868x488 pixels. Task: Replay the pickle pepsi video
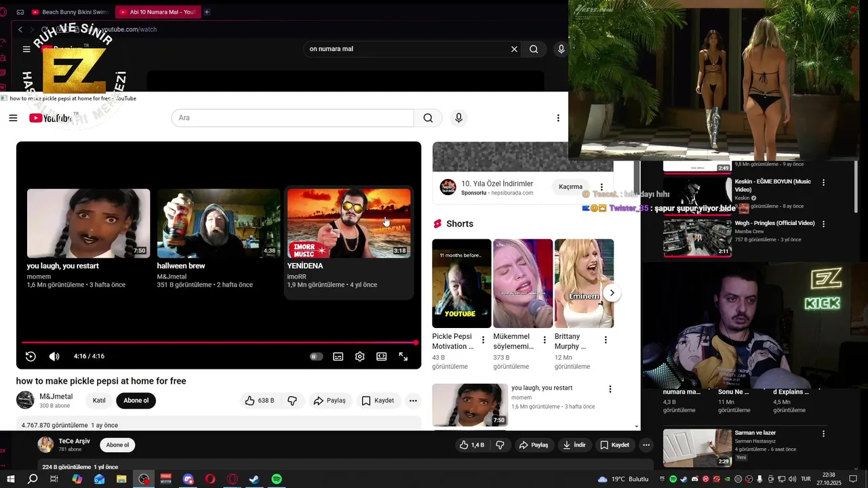[x=31, y=357]
